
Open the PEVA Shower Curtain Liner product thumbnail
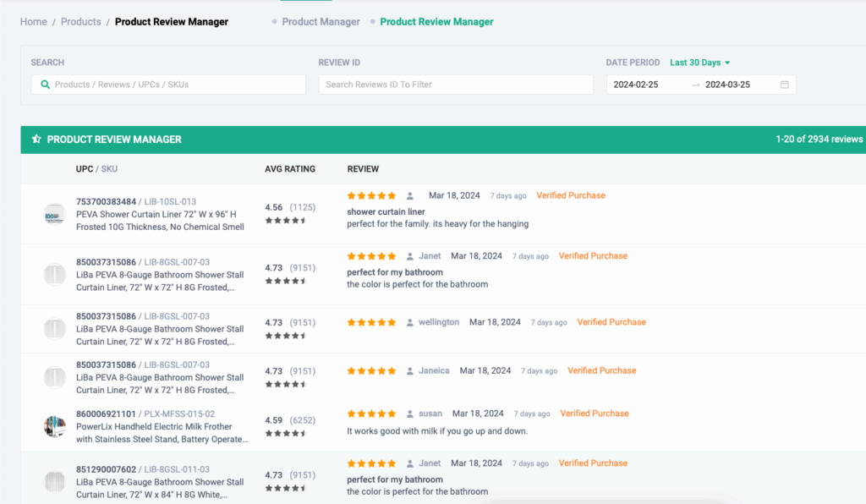[55, 215]
